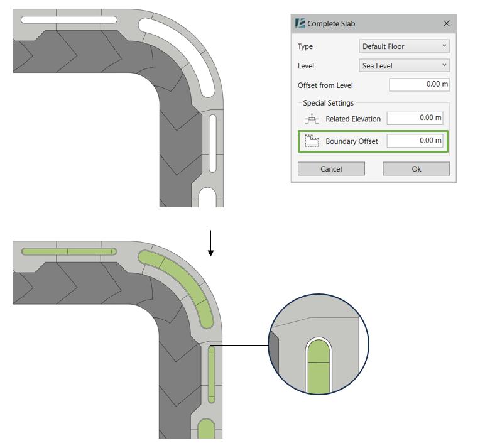The image size is (485, 448).
Task: Open the Level dropdown showing Sea Level
Action: [404, 65]
